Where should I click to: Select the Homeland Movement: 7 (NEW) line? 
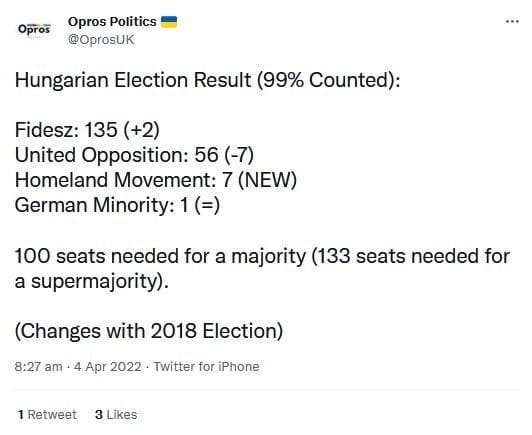(156, 180)
